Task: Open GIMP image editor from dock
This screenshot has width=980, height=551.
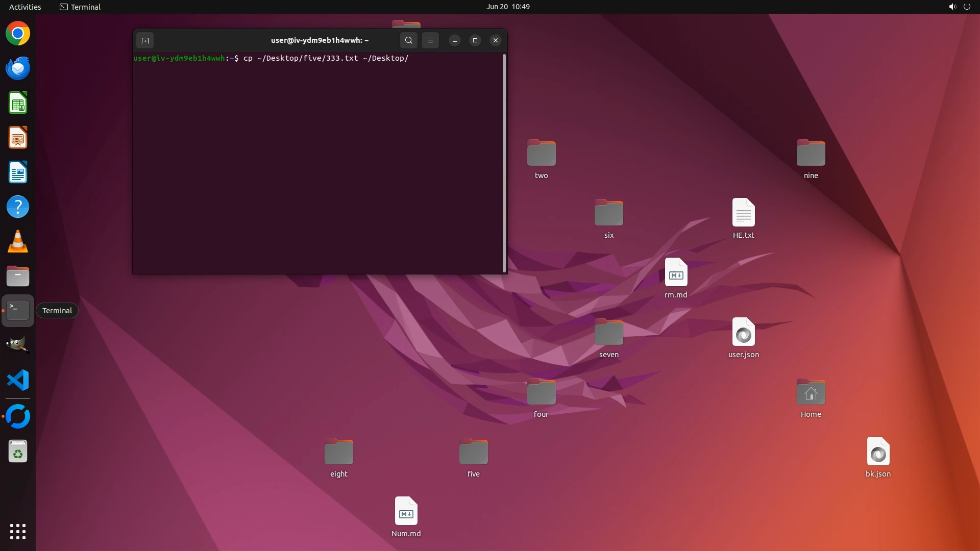Action: tap(18, 345)
